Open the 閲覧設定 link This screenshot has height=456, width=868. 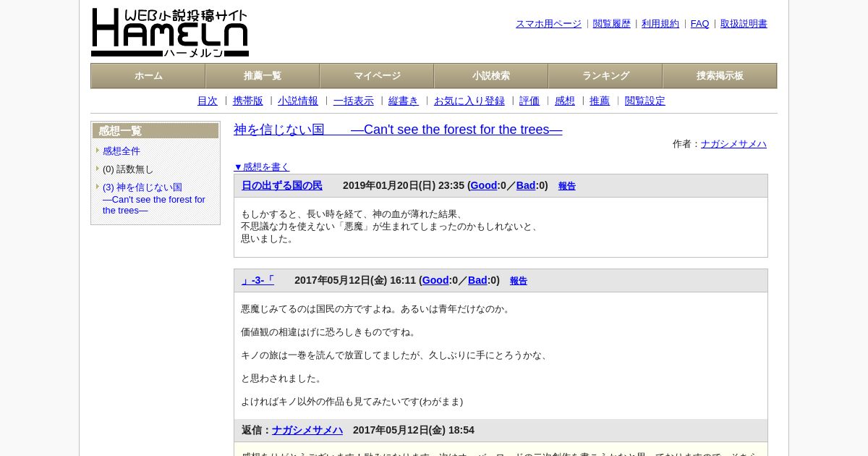pyautogui.click(x=645, y=101)
